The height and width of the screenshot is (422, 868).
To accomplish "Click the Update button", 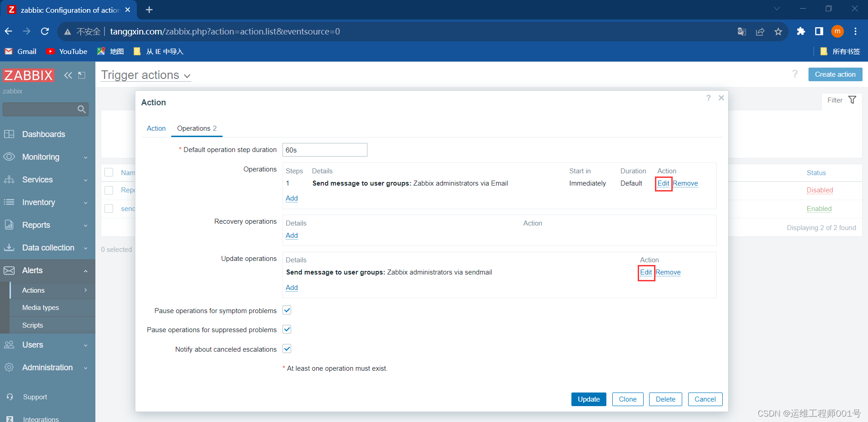I will click(x=589, y=399).
